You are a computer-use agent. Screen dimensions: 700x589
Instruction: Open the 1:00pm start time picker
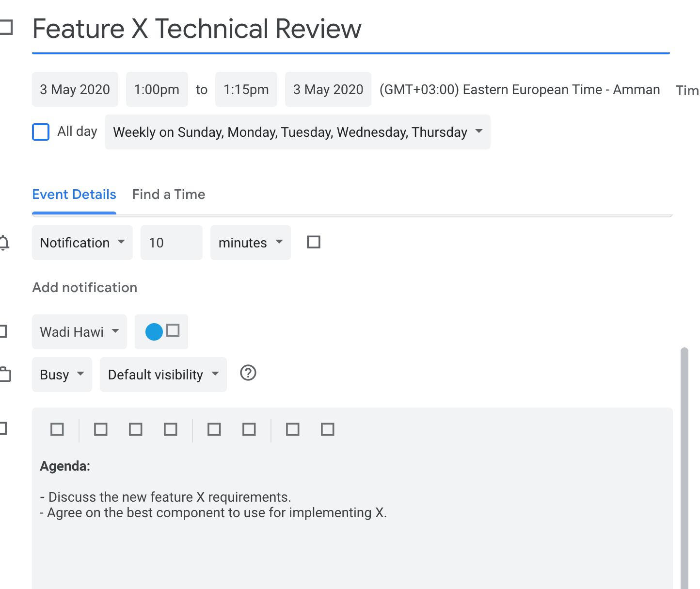[157, 90]
